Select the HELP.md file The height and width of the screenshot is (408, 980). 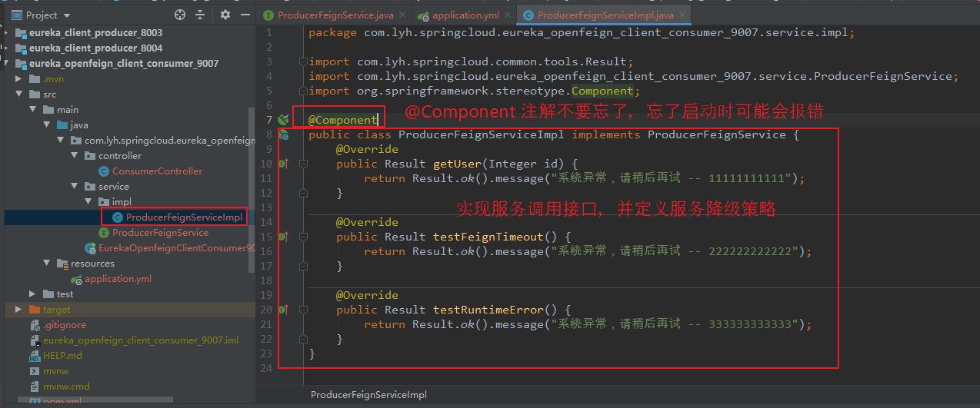pos(62,356)
